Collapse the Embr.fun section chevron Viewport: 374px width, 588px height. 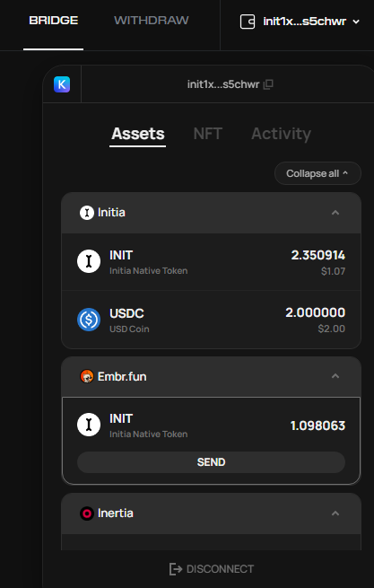[335, 376]
